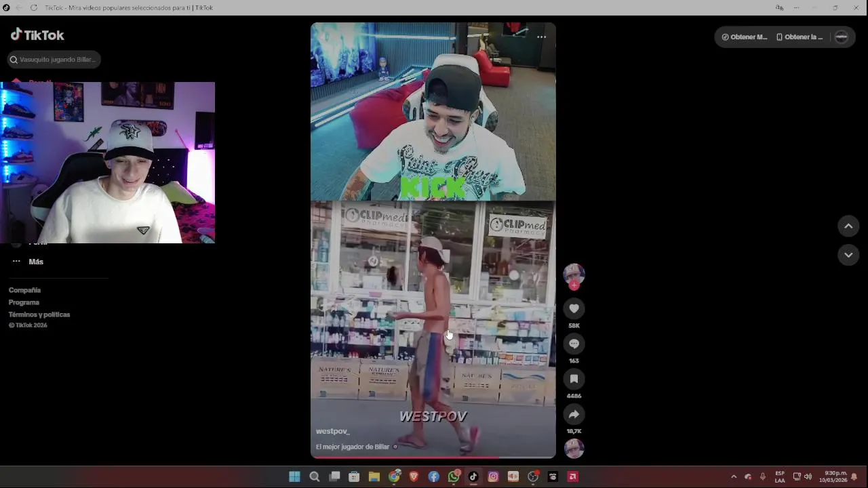Open Instagram from the taskbar
Image resolution: width=868 pixels, height=488 pixels.
coord(493,476)
